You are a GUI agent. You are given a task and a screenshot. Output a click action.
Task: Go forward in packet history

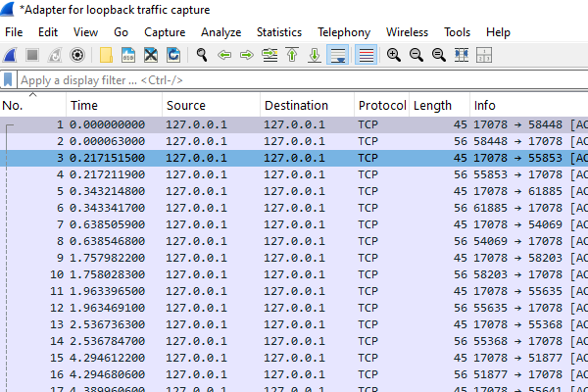coord(247,55)
